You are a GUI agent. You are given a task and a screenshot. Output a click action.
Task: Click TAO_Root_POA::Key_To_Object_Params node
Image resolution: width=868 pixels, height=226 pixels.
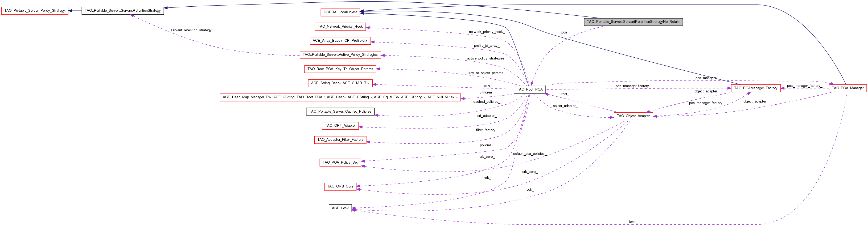pos(340,69)
